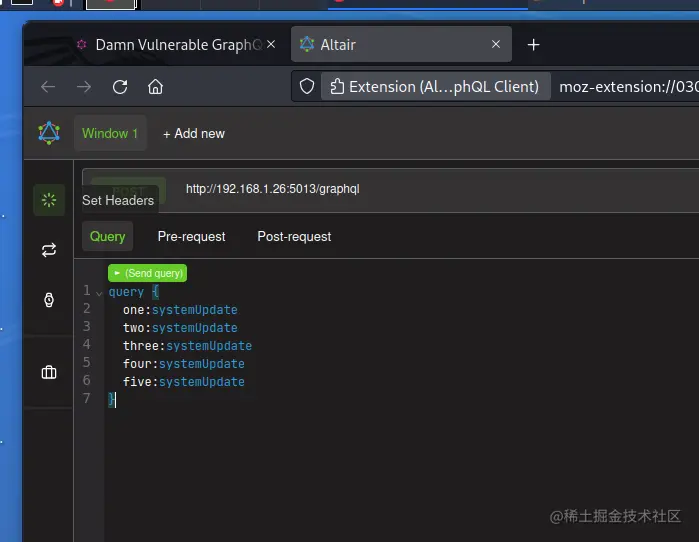
Task: Click the query keyword on line 1
Action: tap(126, 292)
